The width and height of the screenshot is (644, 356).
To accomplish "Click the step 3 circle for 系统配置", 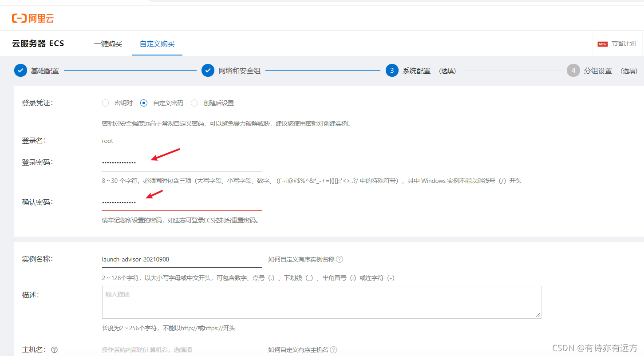I will (x=392, y=70).
